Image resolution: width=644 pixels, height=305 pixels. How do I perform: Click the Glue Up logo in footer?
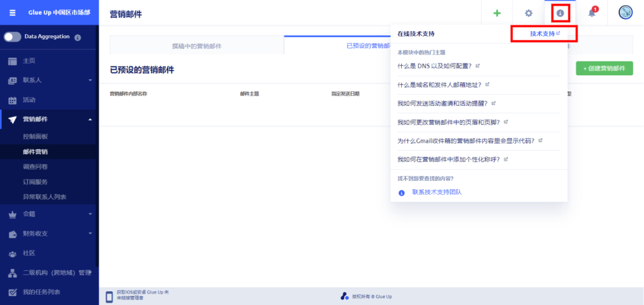point(344,296)
